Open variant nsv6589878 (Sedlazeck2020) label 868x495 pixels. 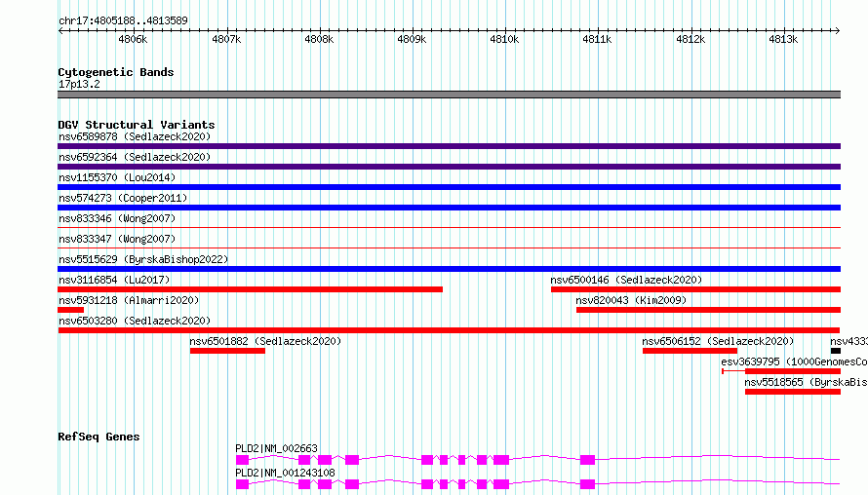tap(135, 136)
